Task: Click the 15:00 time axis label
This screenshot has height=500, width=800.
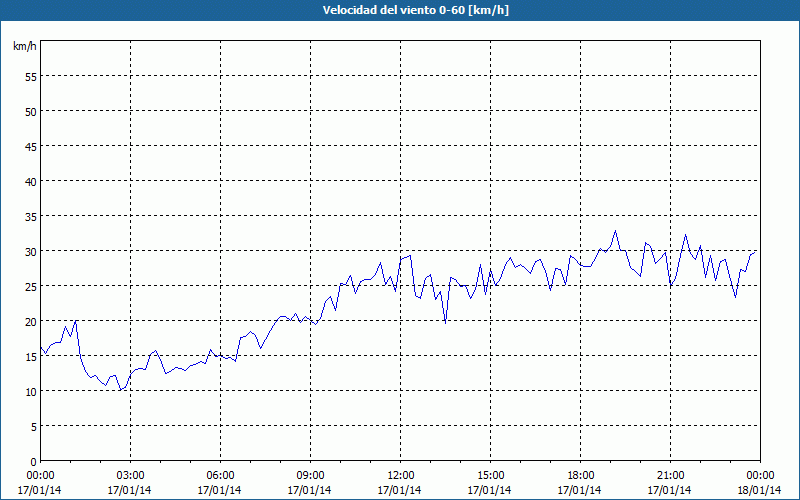Action: [x=490, y=476]
